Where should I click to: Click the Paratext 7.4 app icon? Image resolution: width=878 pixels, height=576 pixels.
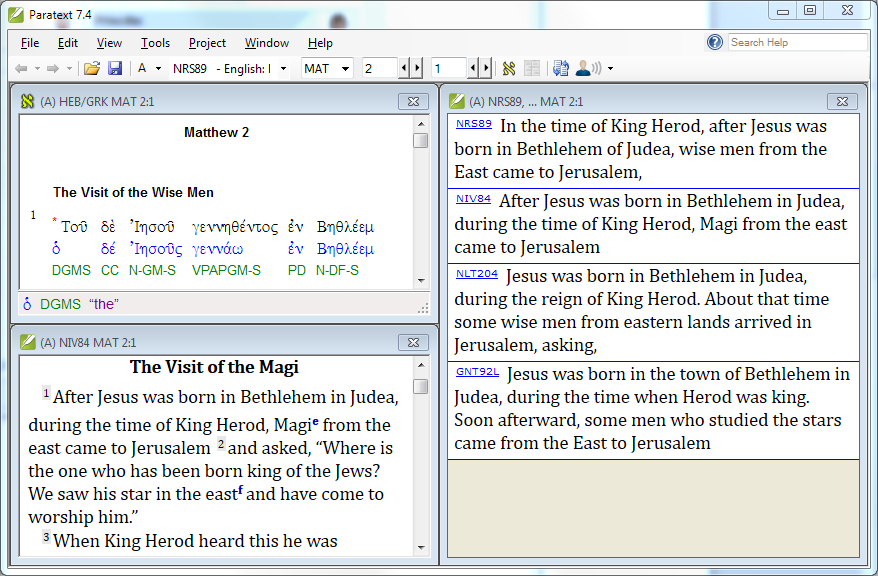point(16,15)
